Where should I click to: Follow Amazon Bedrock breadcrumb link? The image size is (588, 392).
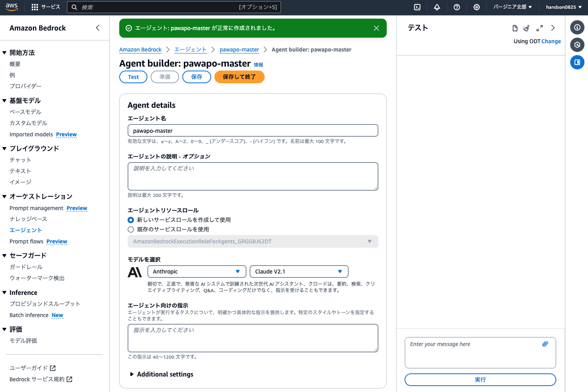tap(140, 50)
